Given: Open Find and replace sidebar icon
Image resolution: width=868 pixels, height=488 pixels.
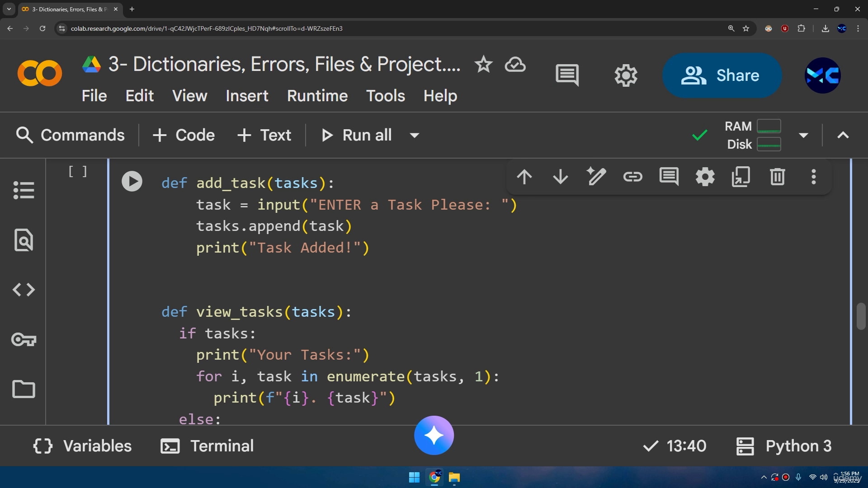Looking at the screenshot, I should tap(24, 240).
